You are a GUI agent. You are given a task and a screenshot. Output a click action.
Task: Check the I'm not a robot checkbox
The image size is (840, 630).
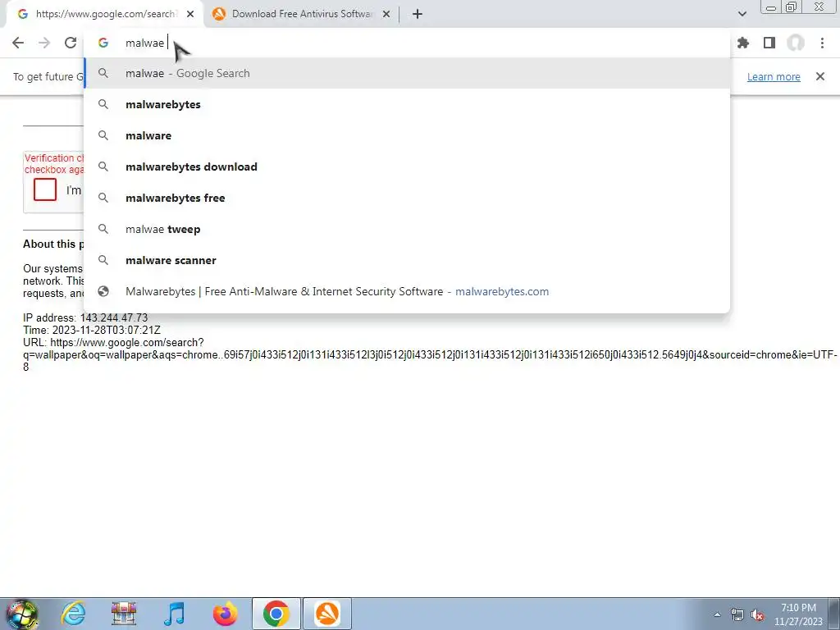tap(45, 189)
